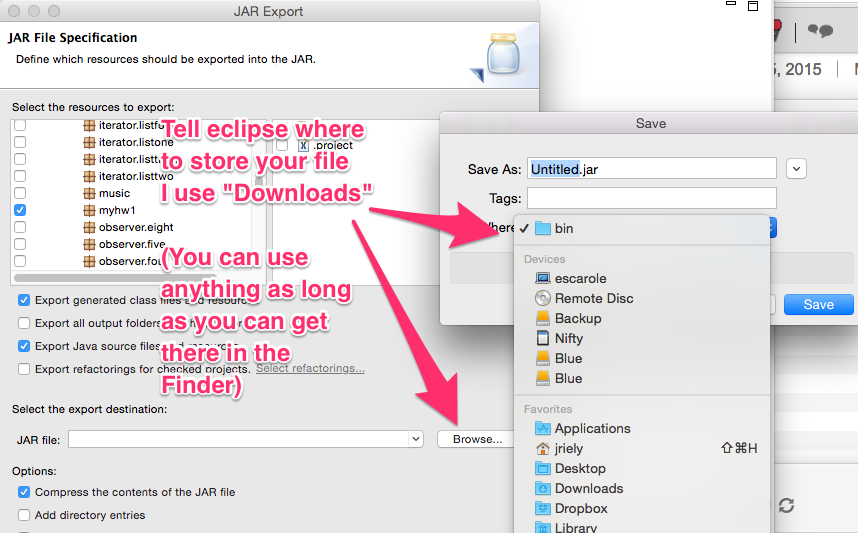Screen dimensions: 858x533
Task: Select the bin folder in the location menu
Action: pos(563,228)
